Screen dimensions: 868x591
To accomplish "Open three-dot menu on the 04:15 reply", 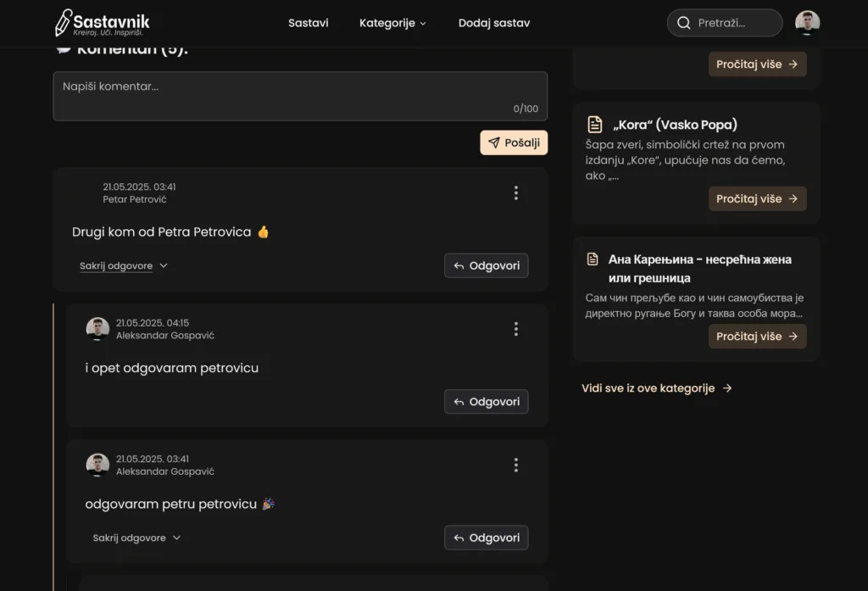I will point(515,329).
